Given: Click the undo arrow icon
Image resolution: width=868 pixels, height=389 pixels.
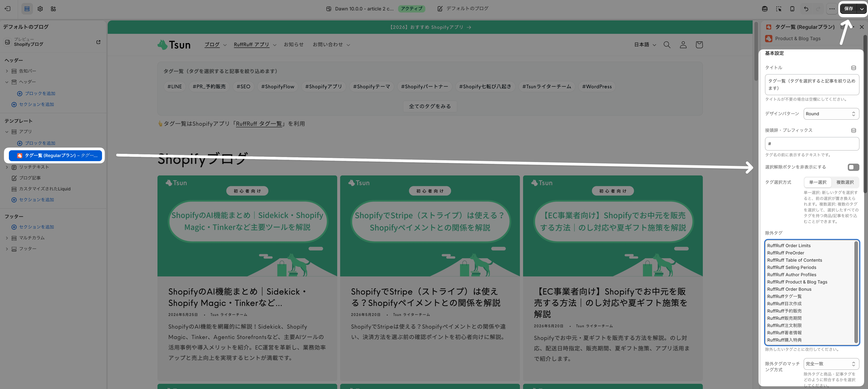Looking at the screenshot, I should [806, 9].
